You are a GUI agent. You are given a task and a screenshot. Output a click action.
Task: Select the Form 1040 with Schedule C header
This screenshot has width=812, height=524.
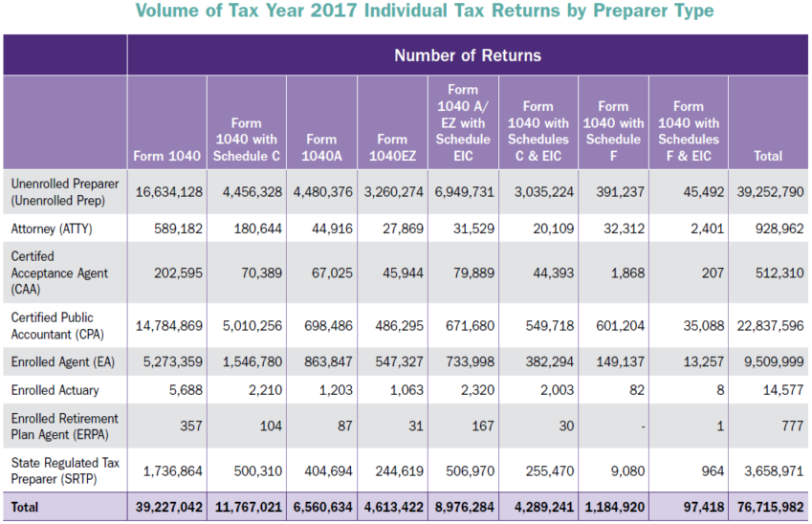[245, 139]
